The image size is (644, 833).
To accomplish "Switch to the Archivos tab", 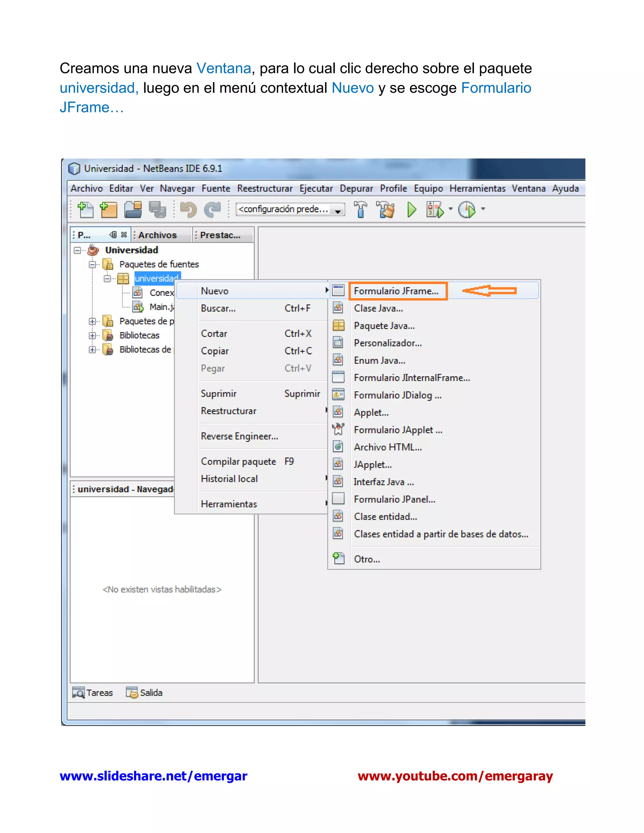I will coord(157,235).
